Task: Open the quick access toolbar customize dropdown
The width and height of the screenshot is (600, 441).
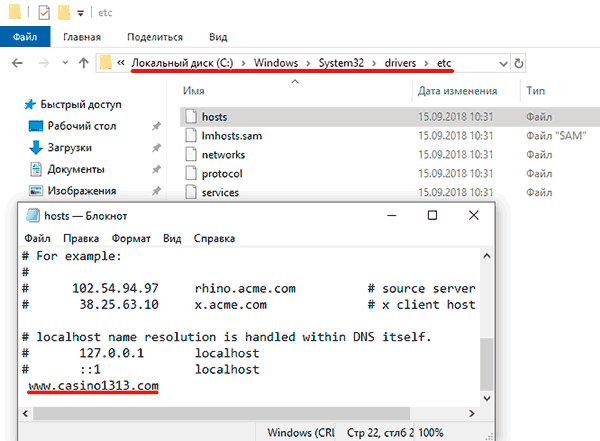Action: 80,13
